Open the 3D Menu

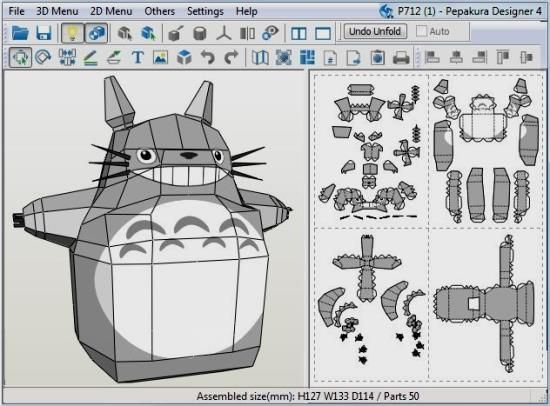pyautogui.click(x=57, y=11)
